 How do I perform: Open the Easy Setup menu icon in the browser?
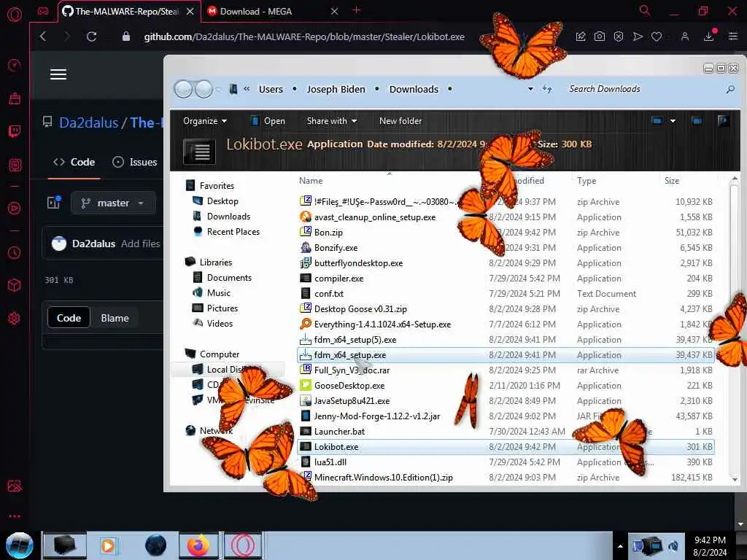pyautogui.click(x=733, y=36)
